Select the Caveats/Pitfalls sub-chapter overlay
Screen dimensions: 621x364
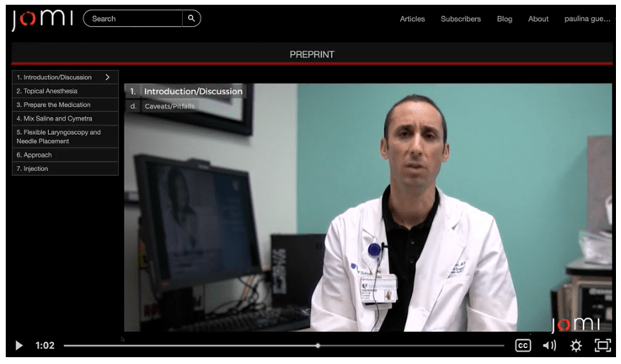pos(165,106)
